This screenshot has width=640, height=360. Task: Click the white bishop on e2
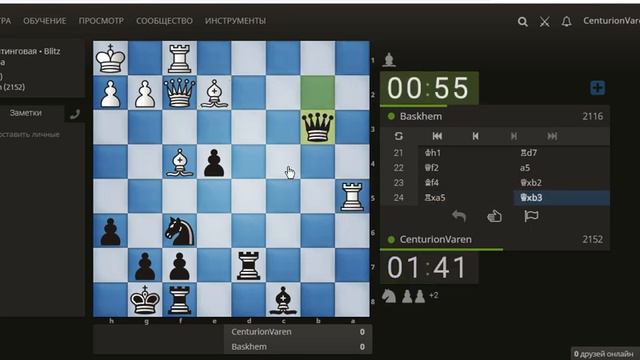[x=214, y=93]
